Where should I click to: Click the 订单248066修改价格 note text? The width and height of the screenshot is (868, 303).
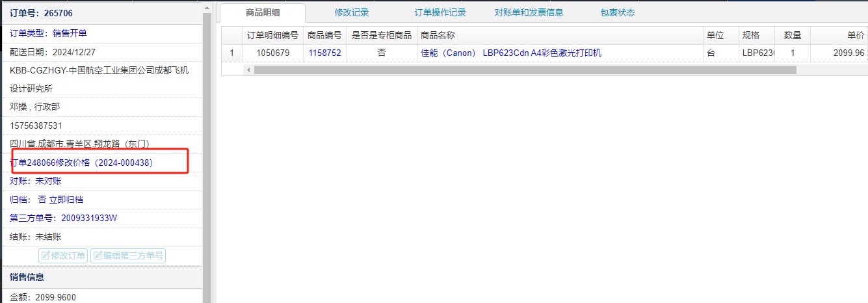(81, 163)
